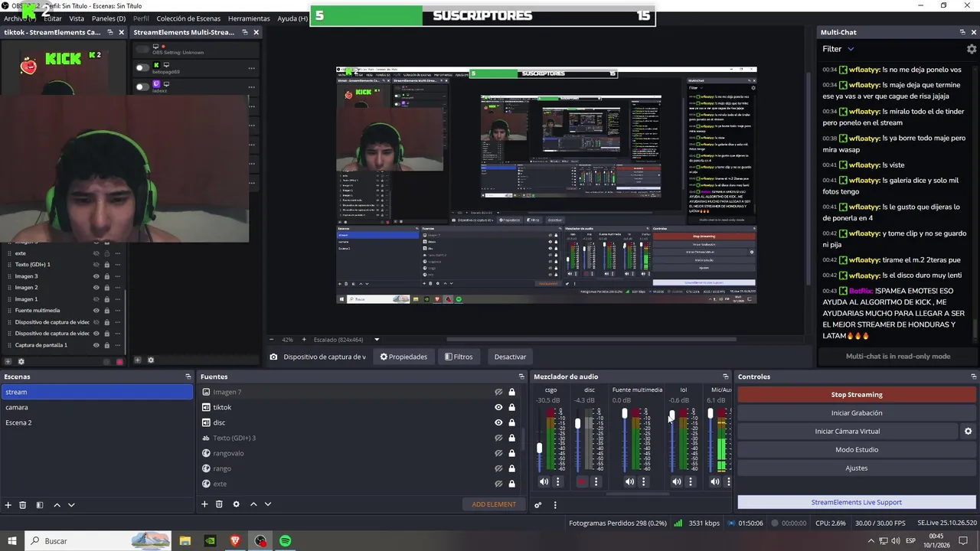Image resolution: width=980 pixels, height=551 pixels.
Task: Move source up arrow in Fuentes panel
Action: [x=253, y=504]
